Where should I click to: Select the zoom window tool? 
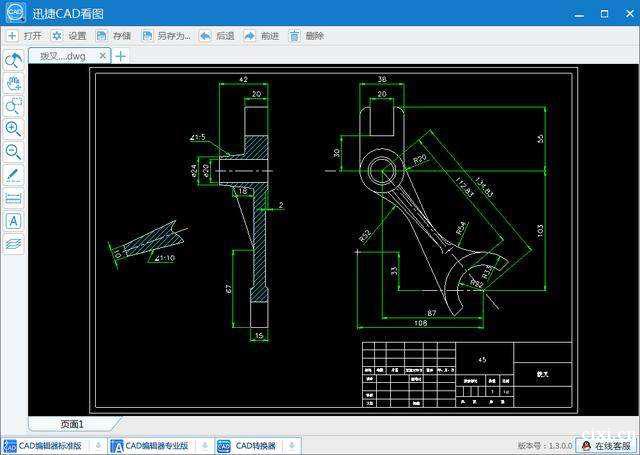[13, 106]
